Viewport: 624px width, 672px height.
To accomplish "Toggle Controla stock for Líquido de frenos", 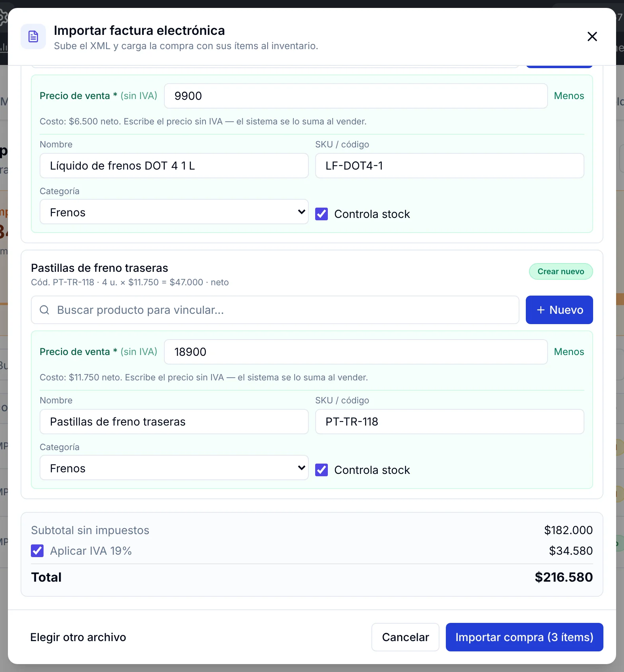I will pos(322,214).
